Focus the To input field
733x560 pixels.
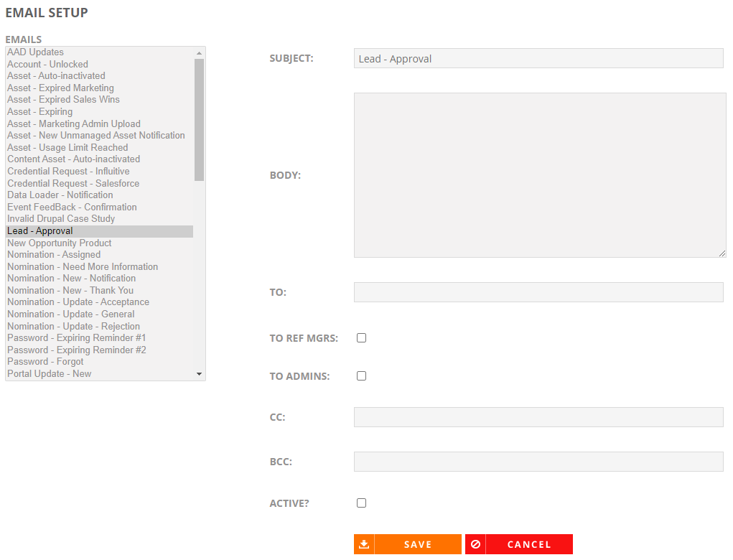[538, 292]
